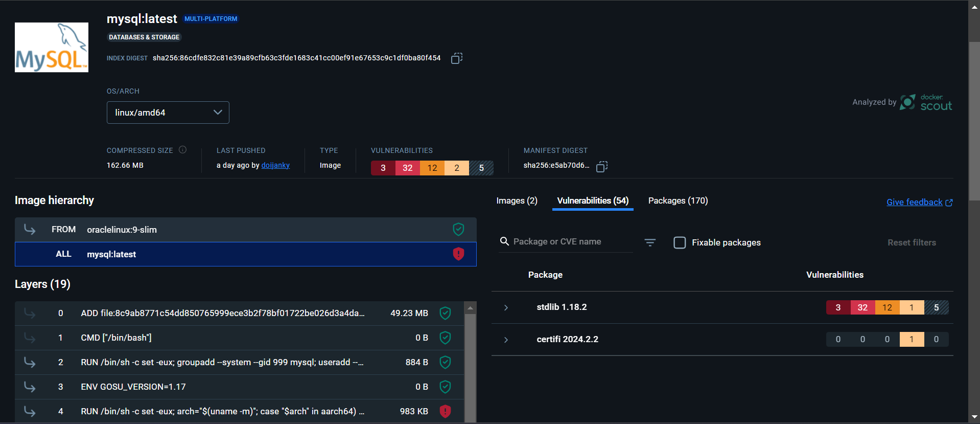Click the 162.66 MB compressed size value
980x424 pixels.
pyautogui.click(x=125, y=165)
